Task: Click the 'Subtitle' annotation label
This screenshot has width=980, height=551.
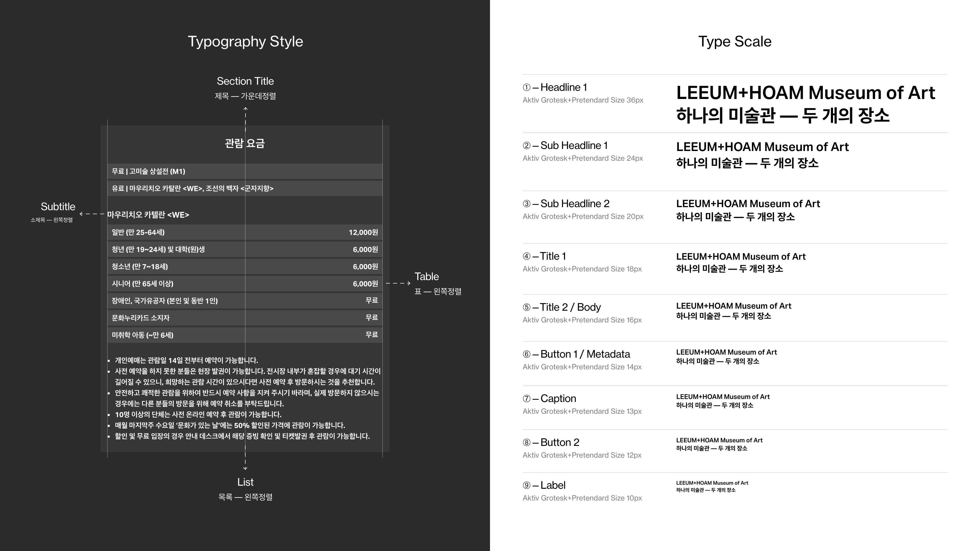Action: coord(58,207)
